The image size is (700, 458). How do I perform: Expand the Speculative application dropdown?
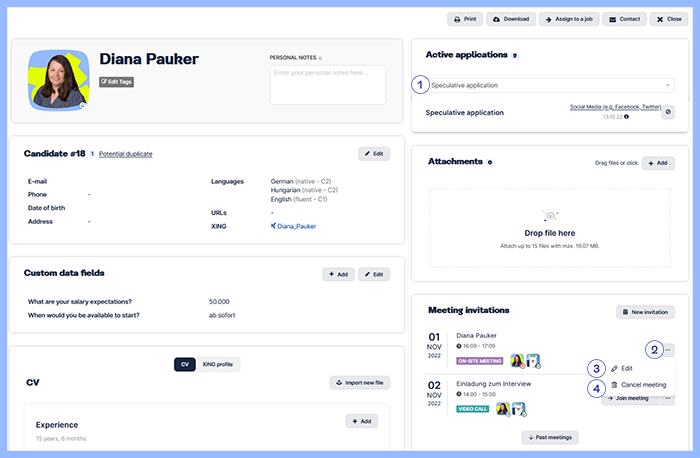pos(551,85)
